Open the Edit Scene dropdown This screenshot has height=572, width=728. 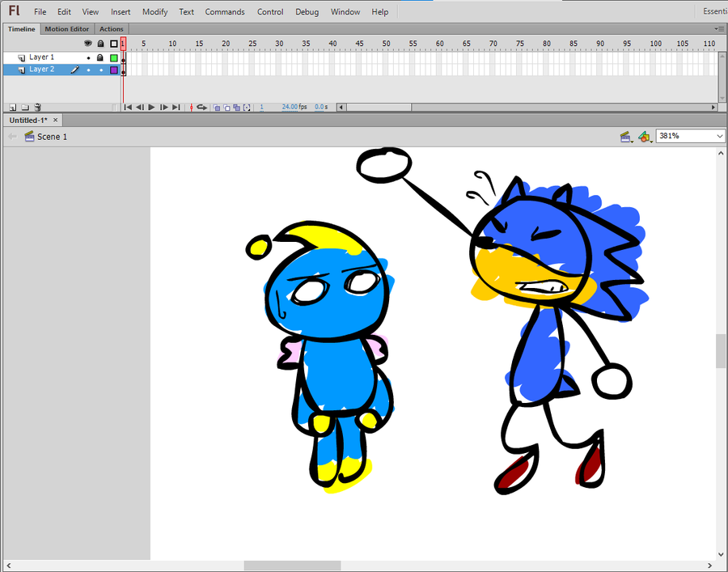pyautogui.click(x=627, y=137)
